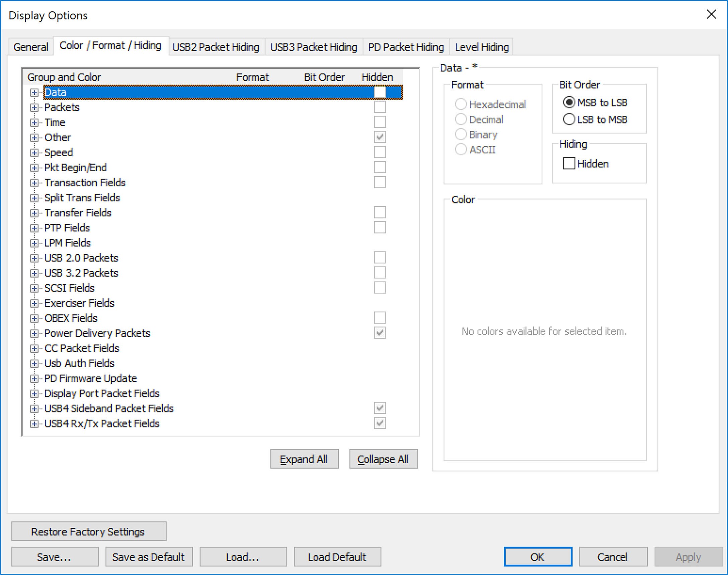
Task: Select LSB to MSB bit order
Action: pyautogui.click(x=569, y=119)
